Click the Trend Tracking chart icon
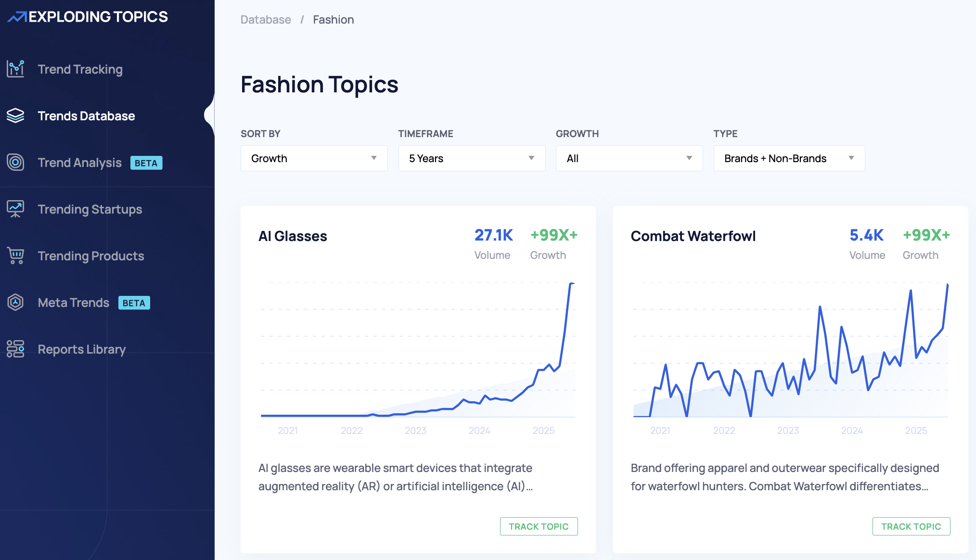976x560 pixels. 15,69
